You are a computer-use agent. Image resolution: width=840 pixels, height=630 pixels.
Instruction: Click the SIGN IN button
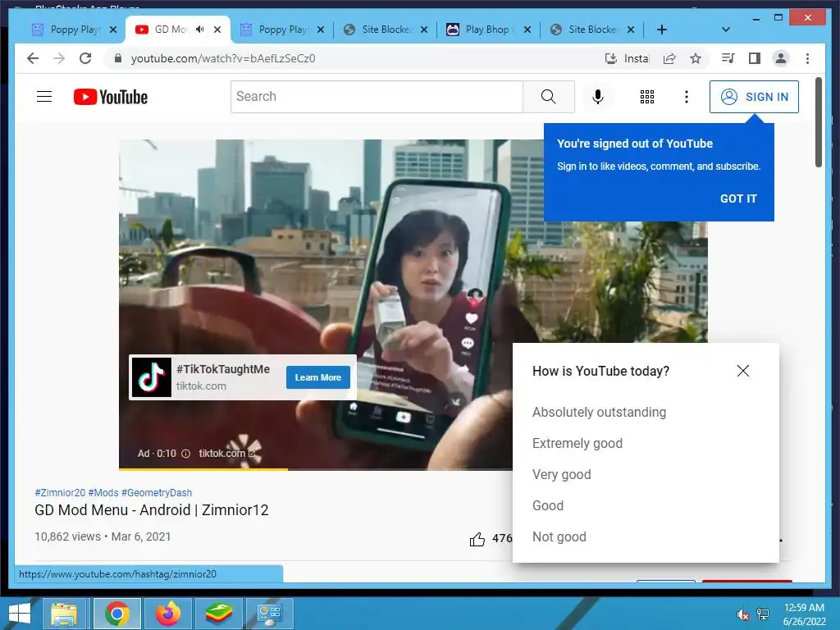click(x=754, y=97)
